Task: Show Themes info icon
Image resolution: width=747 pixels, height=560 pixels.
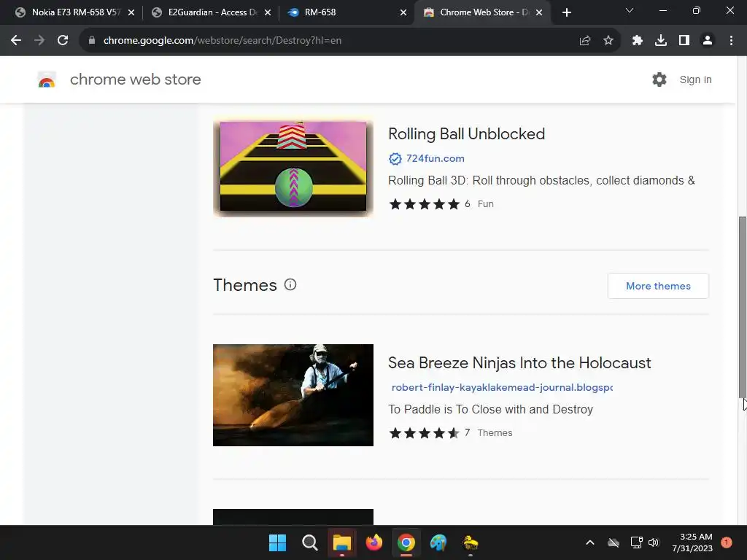Action: 290,285
